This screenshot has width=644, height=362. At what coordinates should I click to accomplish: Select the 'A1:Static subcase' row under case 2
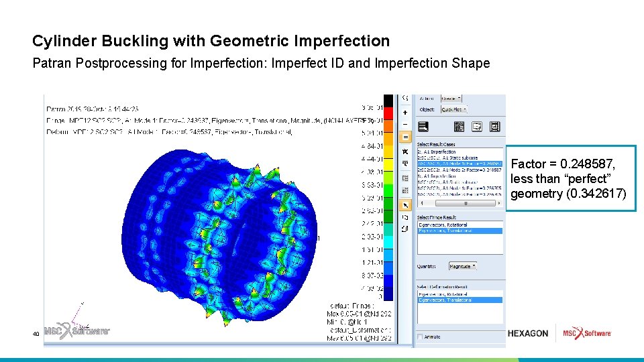[460, 158]
